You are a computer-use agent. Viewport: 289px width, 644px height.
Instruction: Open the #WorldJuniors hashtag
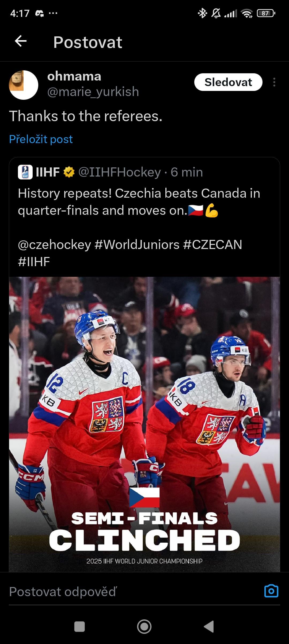pos(137,245)
